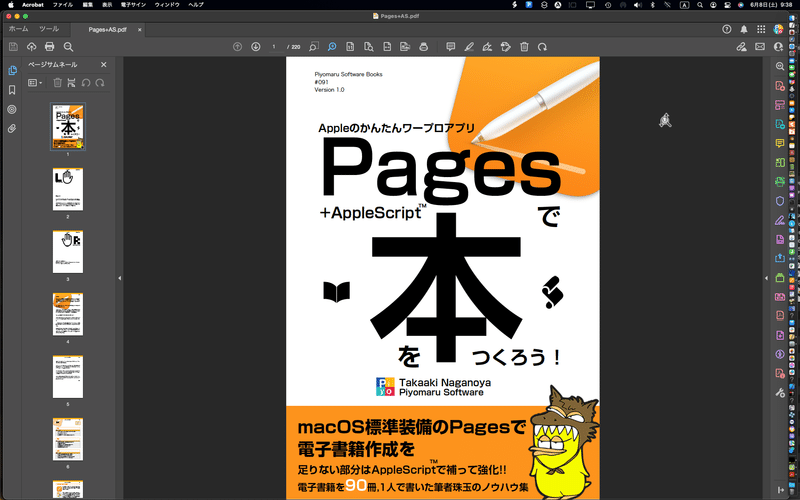
Task: Open the find text magnifier in the left toolbar
Action: tap(68, 47)
